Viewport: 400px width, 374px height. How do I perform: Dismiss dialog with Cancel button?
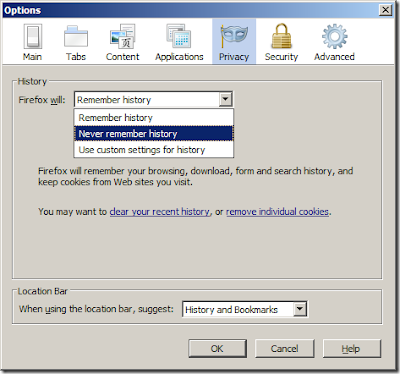284,349
